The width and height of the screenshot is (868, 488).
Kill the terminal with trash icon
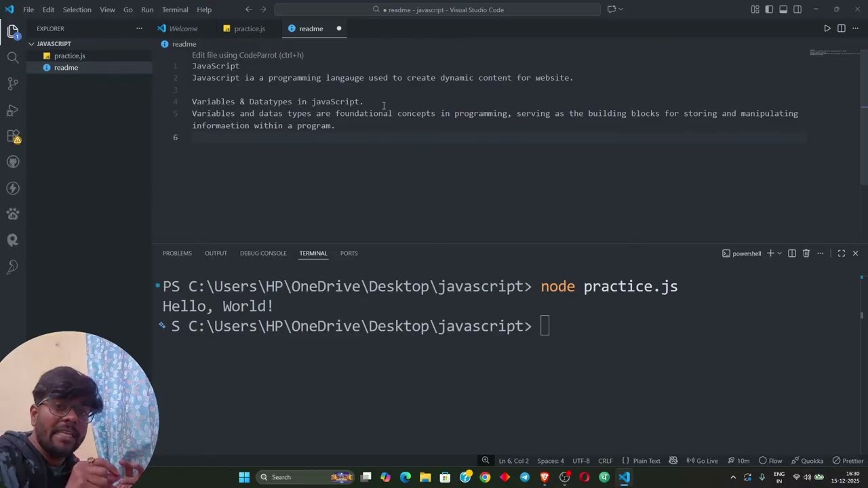(806, 253)
